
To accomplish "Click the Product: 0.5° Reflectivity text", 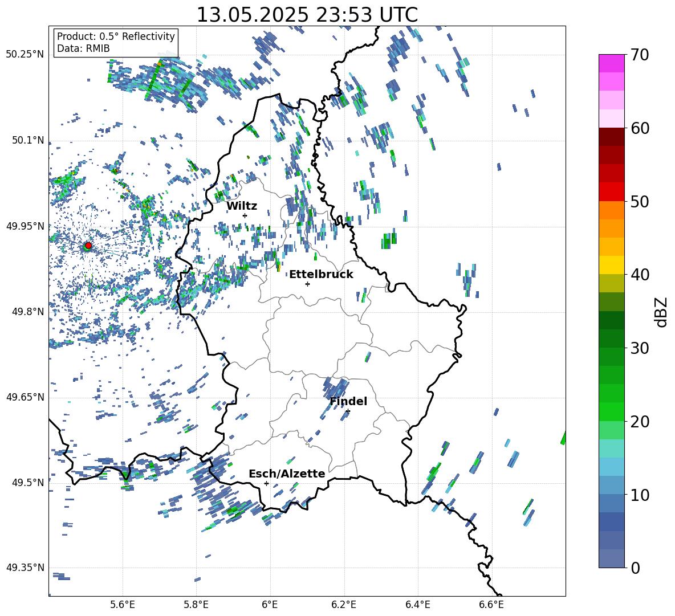I will (x=116, y=36).
